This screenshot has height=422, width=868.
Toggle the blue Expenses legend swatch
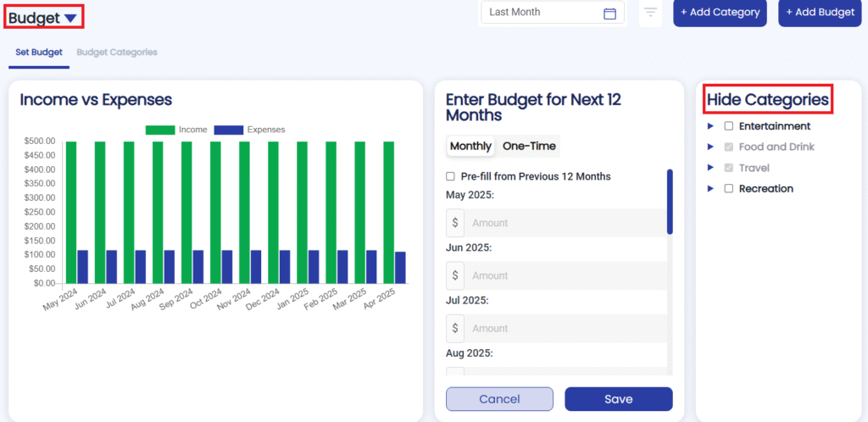tap(228, 130)
